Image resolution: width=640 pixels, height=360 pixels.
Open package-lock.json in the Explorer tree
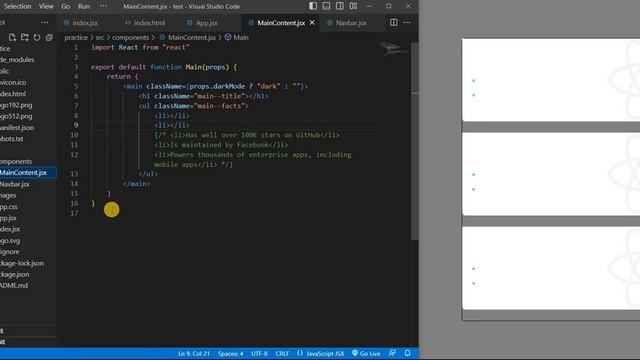pyautogui.click(x=28, y=263)
